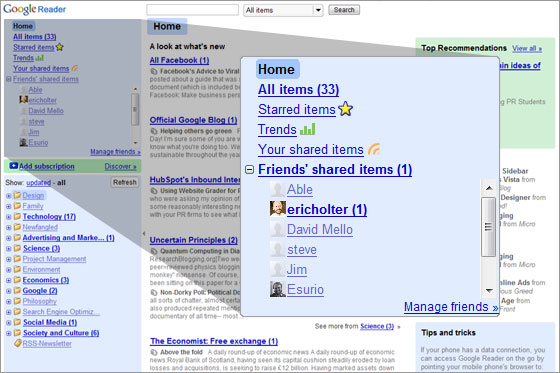Open ericholter's avatar in the enlarged friends list
560x373 pixels.
[278, 209]
